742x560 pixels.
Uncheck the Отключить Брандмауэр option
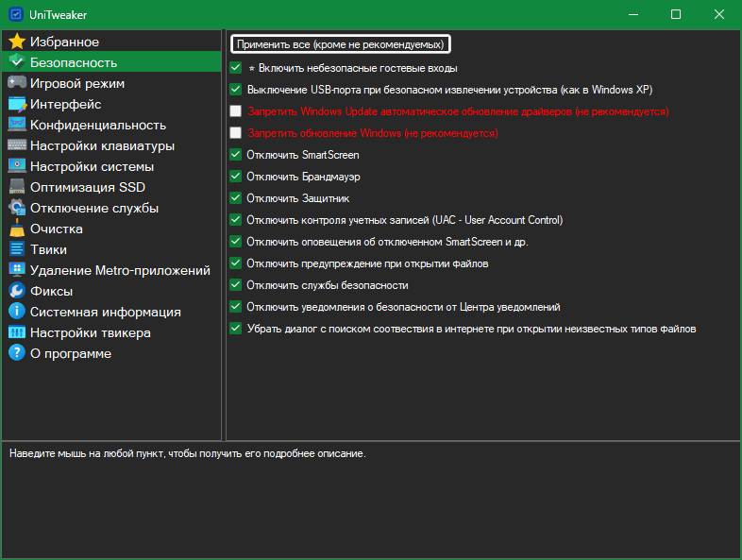tap(236, 177)
